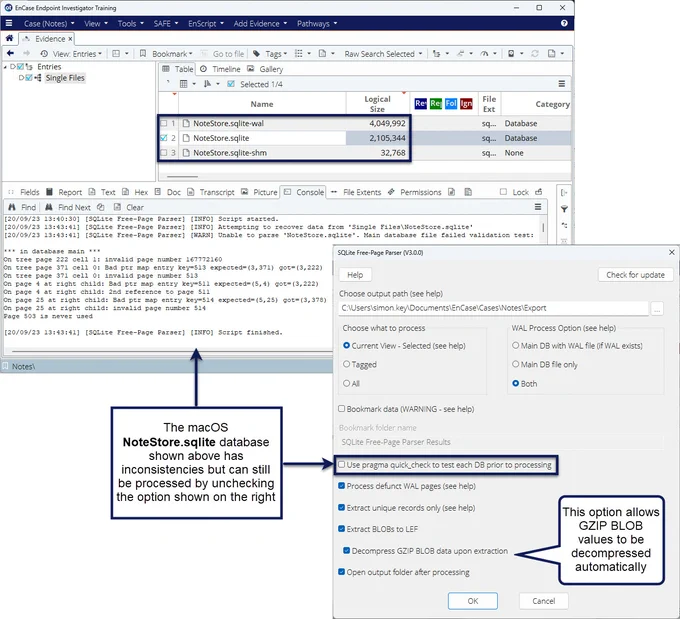Click Check for update button

(635, 275)
